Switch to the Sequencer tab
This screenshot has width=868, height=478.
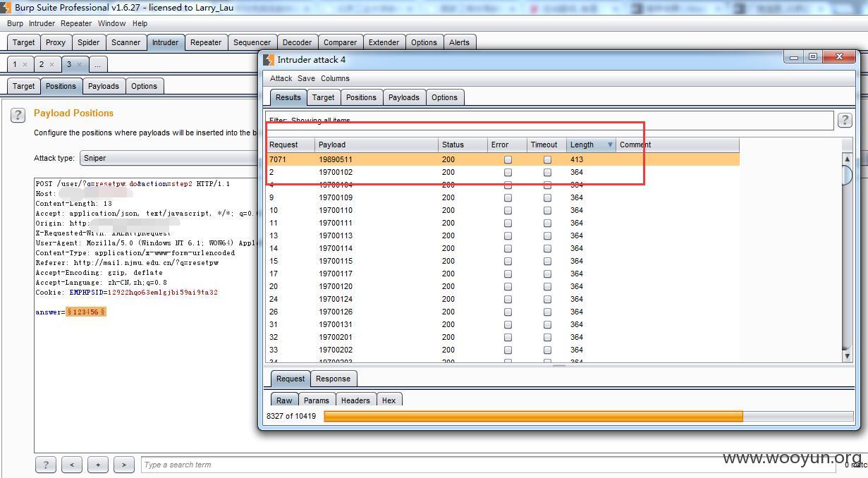click(252, 42)
